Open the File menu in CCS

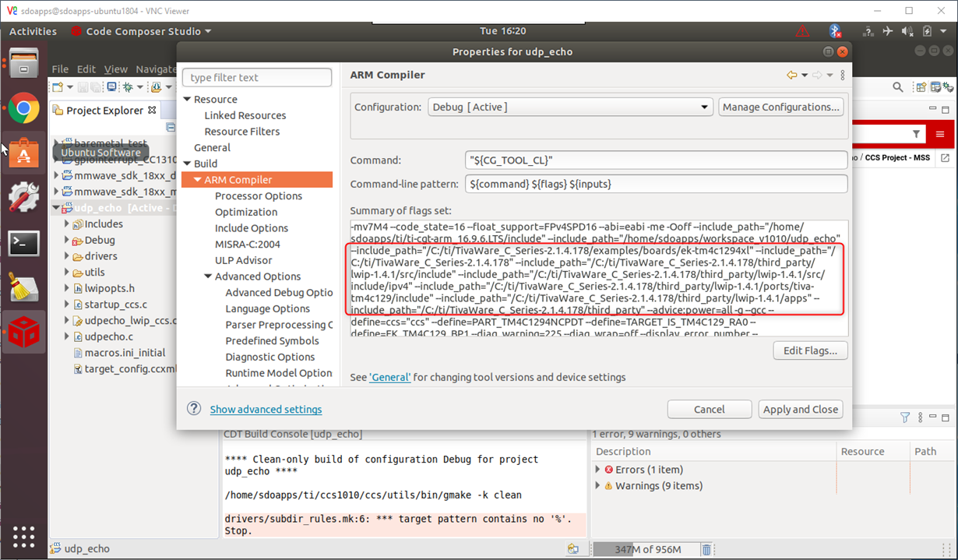(x=60, y=69)
